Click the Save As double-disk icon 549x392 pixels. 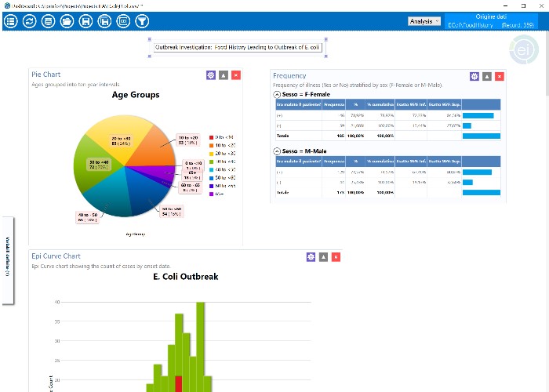(104, 21)
